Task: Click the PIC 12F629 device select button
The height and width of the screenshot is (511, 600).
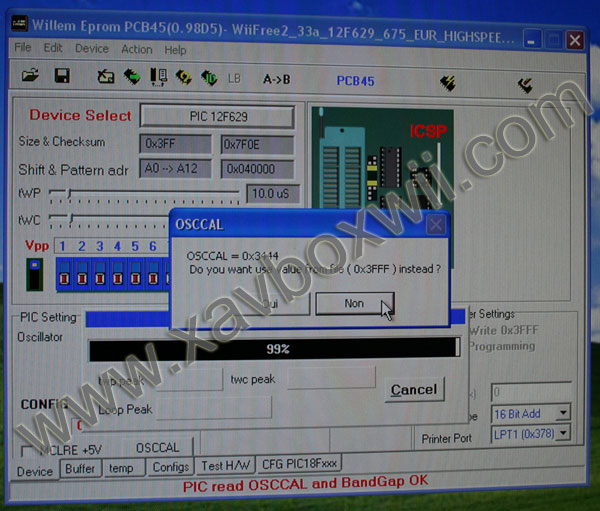Action: click(x=217, y=116)
